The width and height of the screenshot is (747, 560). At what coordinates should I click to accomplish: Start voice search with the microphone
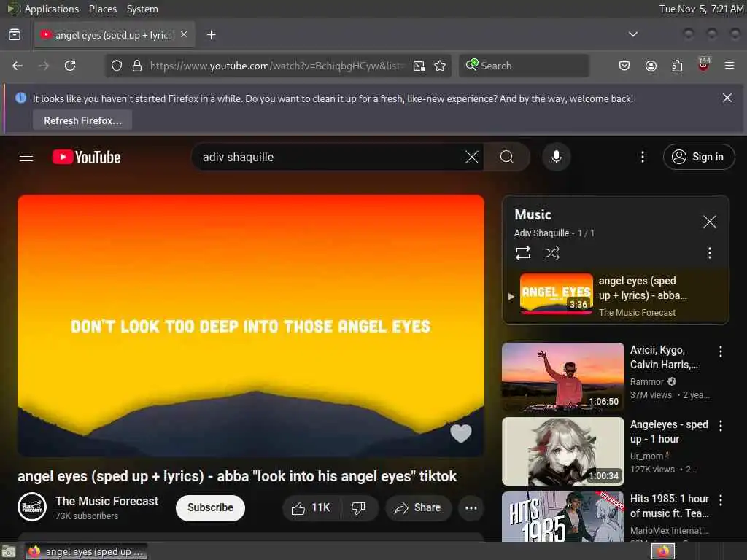[556, 157]
